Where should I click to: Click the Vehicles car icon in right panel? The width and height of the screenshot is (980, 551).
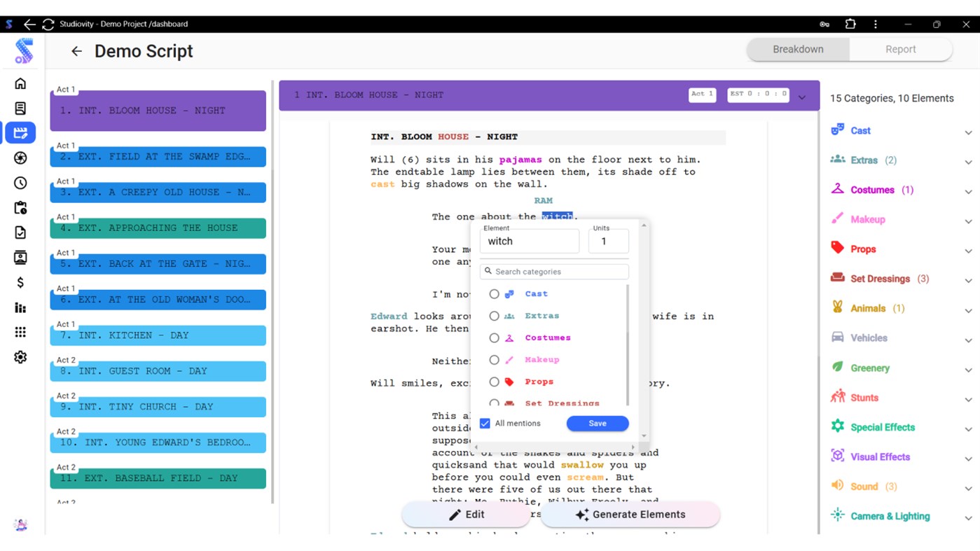pyautogui.click(x=837, y=337)
